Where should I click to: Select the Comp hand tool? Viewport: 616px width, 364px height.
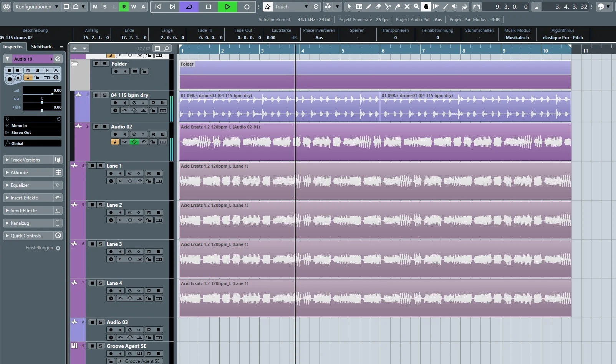pyautogui.click(x=426, y=7)
